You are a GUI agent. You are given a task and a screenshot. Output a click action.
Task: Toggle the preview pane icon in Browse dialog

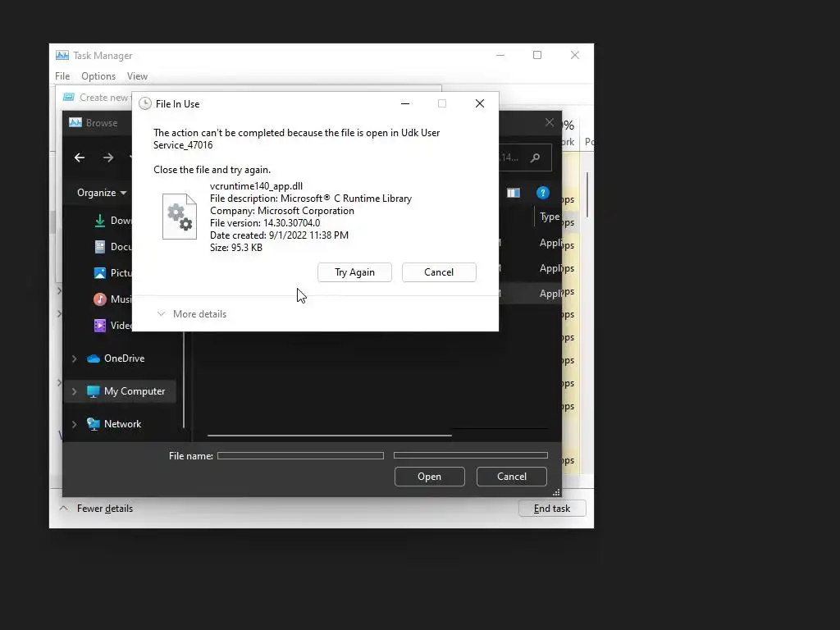pyautogui.click(x=514, y=193)
